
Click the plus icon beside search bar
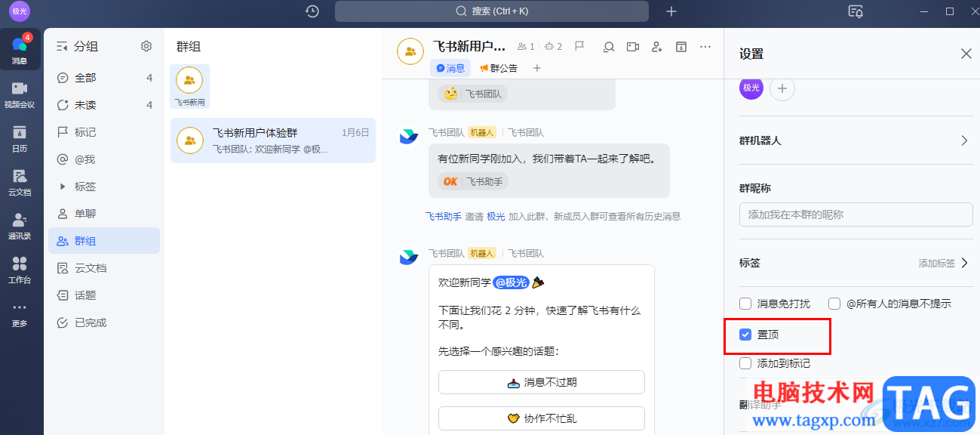pos(671,11)
